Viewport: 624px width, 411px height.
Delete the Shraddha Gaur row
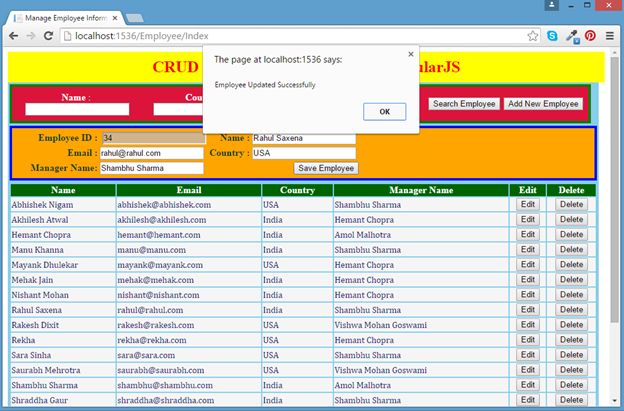571,400
